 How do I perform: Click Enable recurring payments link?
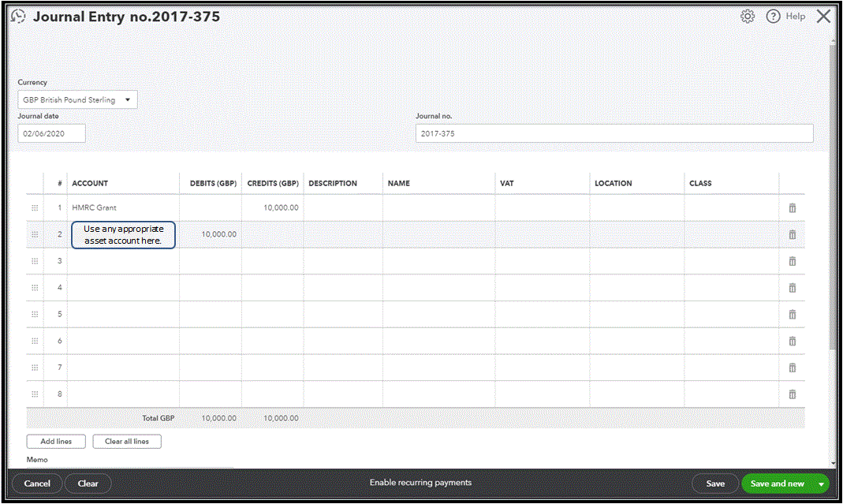[420, 483]
